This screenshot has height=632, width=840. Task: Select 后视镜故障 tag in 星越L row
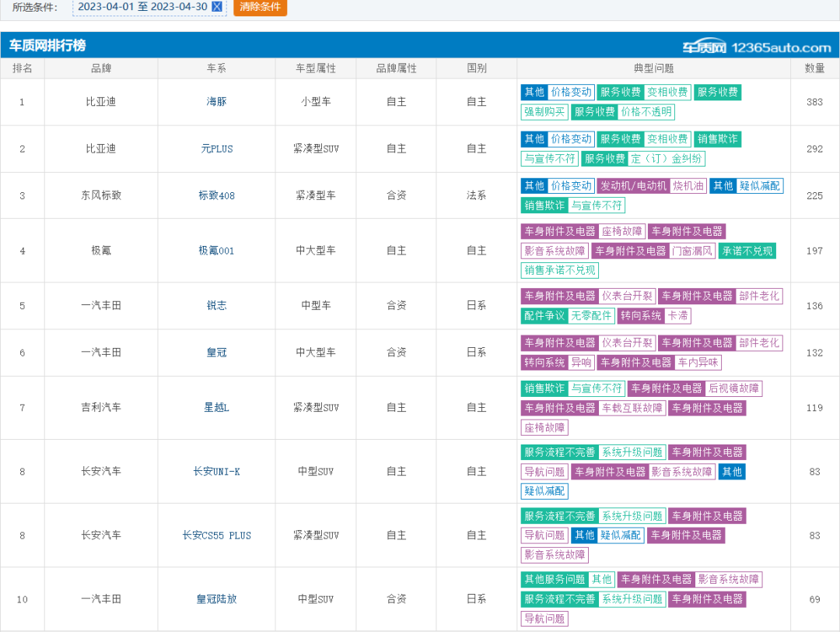click(733, 388)
